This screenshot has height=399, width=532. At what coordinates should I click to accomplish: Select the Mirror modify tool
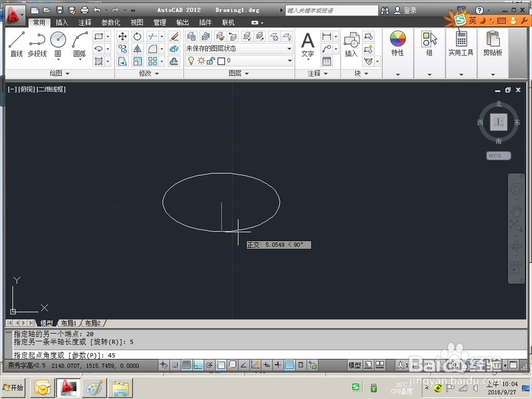[x=137, y=49]
